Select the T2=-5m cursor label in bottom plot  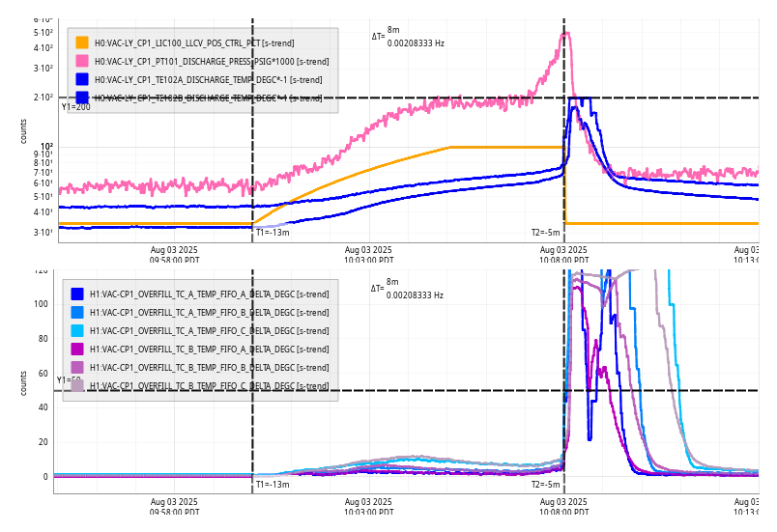click(x=545, y=485)
